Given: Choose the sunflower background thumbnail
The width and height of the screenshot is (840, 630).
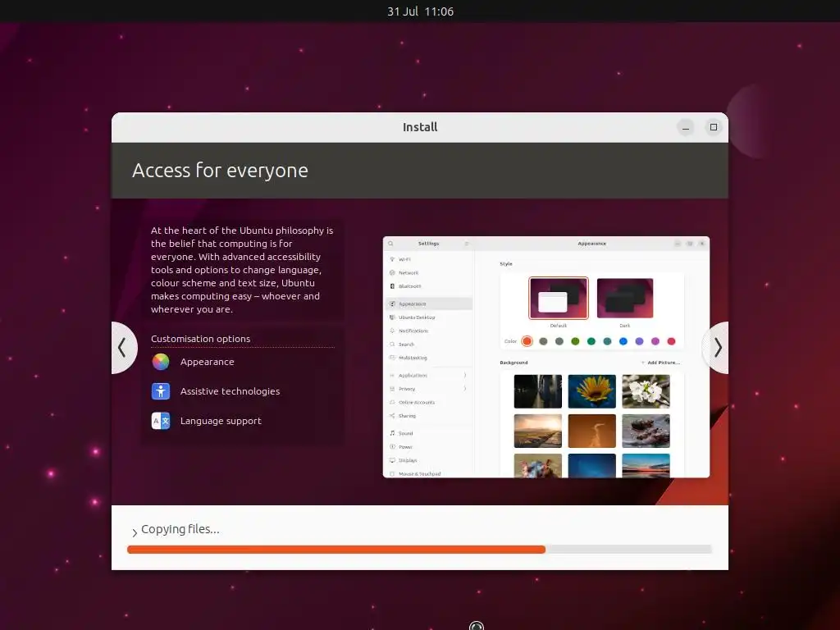Looking at the screenshot, I should [x=592, y=391].
